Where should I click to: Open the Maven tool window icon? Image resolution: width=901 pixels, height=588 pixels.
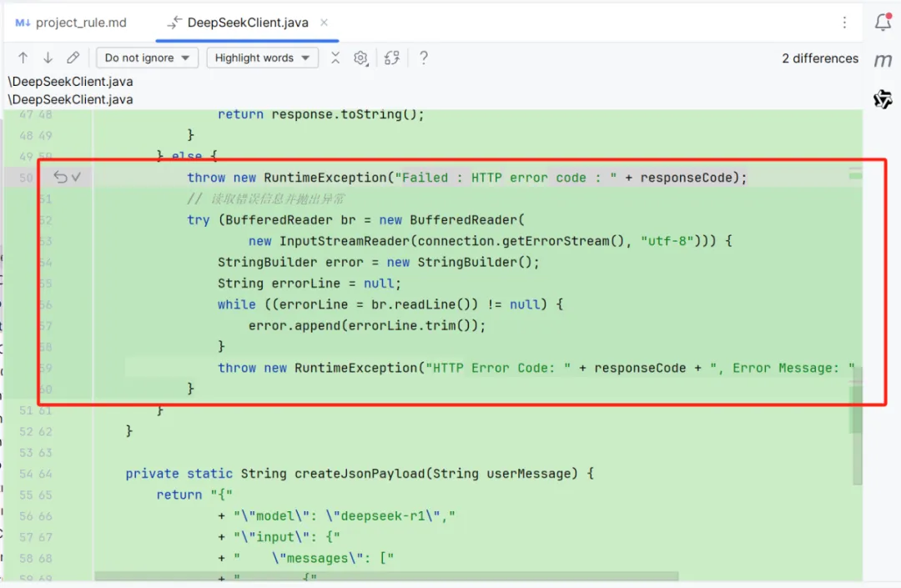883,60
